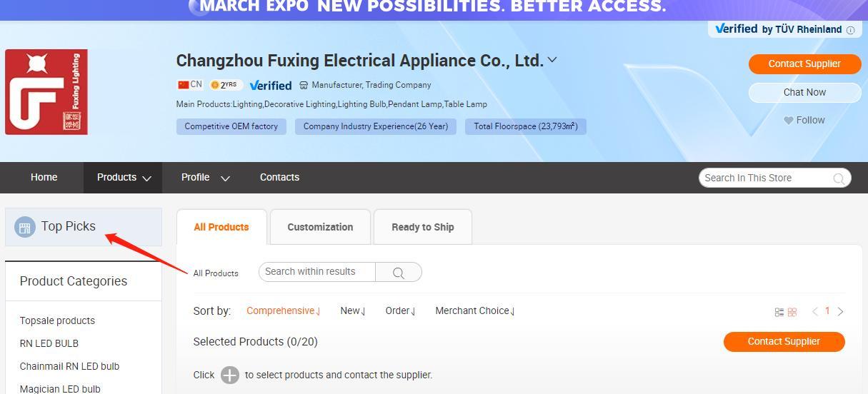Click the Top Picks store icon

point(25,227)
